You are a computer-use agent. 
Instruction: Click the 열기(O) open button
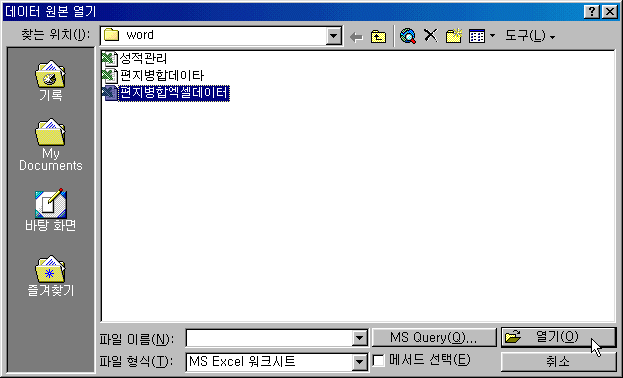558,337
